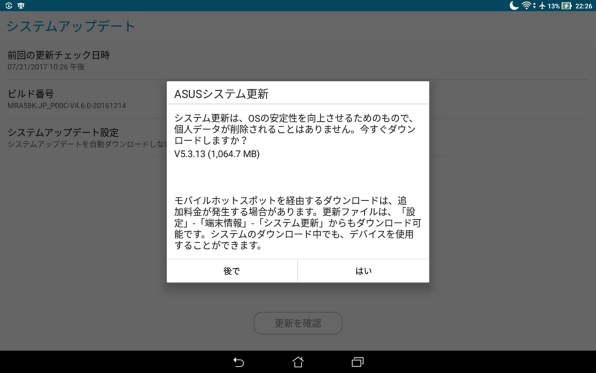Open システムアップデート設定 option

[298, 137]
